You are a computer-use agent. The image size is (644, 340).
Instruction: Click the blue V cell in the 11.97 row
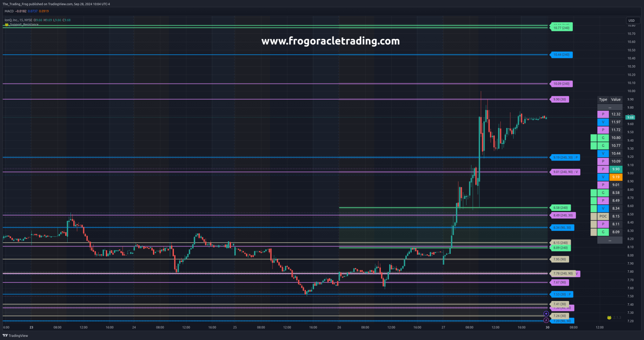(x=603, y=122)
